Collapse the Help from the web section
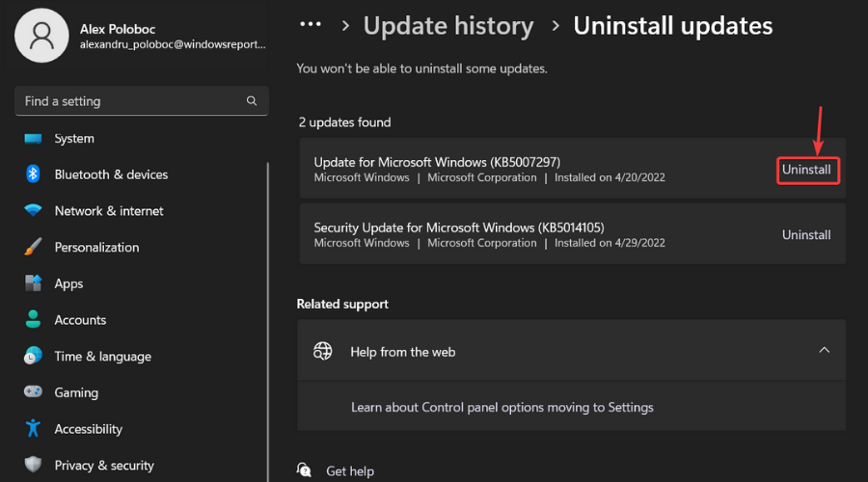Image resolution: width=868 pixels, height=482 pixels. tap(824, 350)
